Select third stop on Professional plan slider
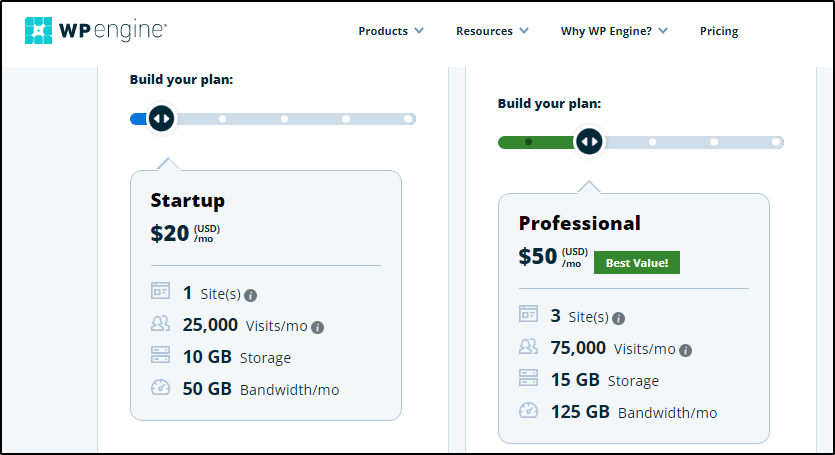The height and width of the screenshot is (455, 835). click(652, 142)
